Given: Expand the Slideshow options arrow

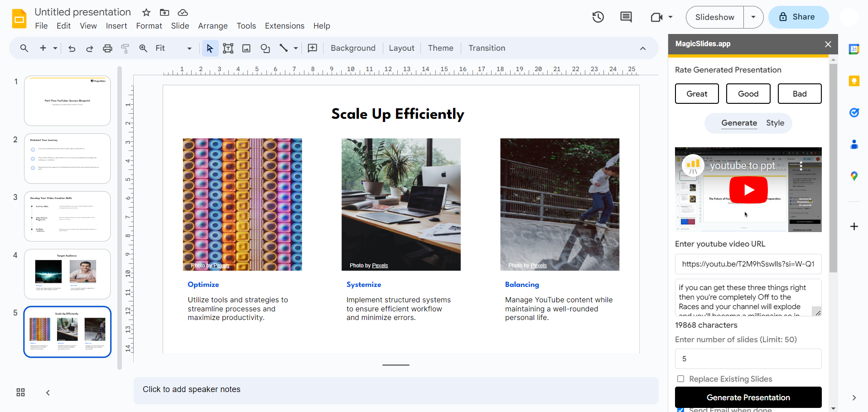Looking at the screenshot, I should click(753, 17).
